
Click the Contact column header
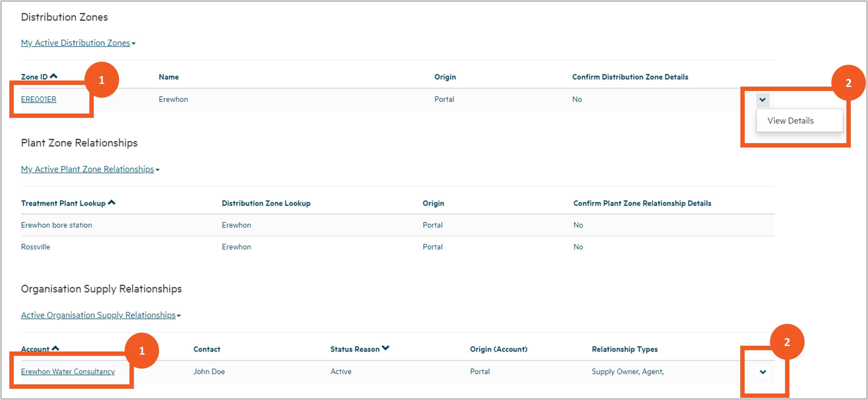[207, 349]
